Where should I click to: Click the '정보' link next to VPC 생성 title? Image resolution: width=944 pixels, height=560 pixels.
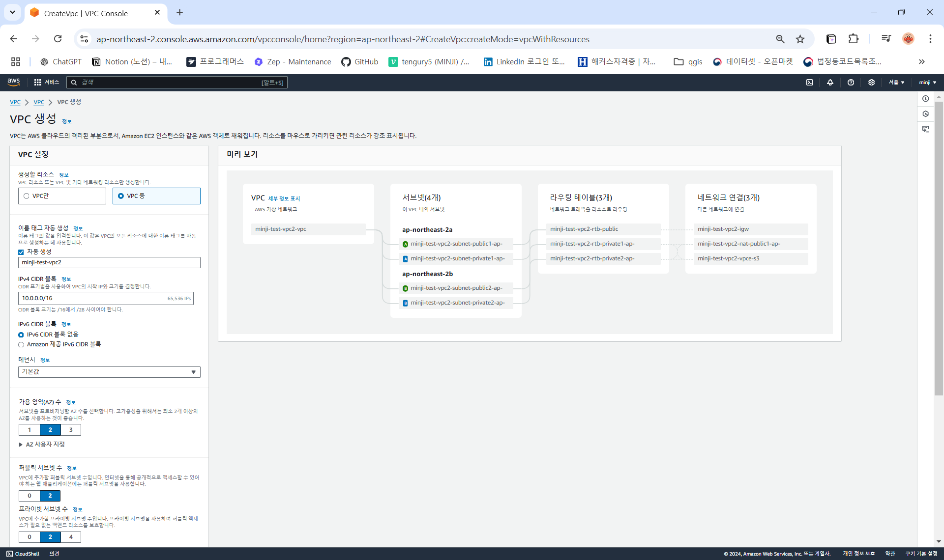pyautogui.click(x=67, y=121)
